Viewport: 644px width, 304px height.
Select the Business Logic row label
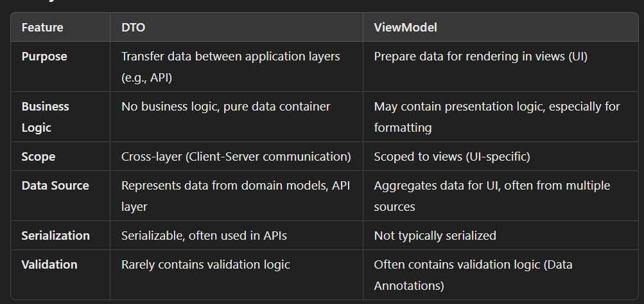[45, 117]
